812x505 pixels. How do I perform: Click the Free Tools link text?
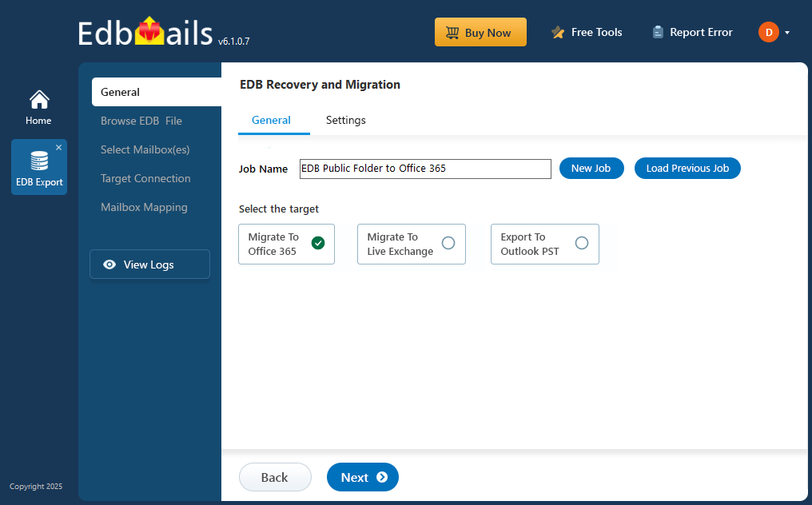coord(596,32)
